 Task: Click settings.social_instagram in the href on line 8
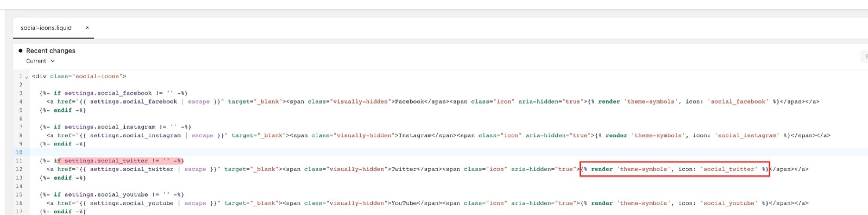(136, 136)
